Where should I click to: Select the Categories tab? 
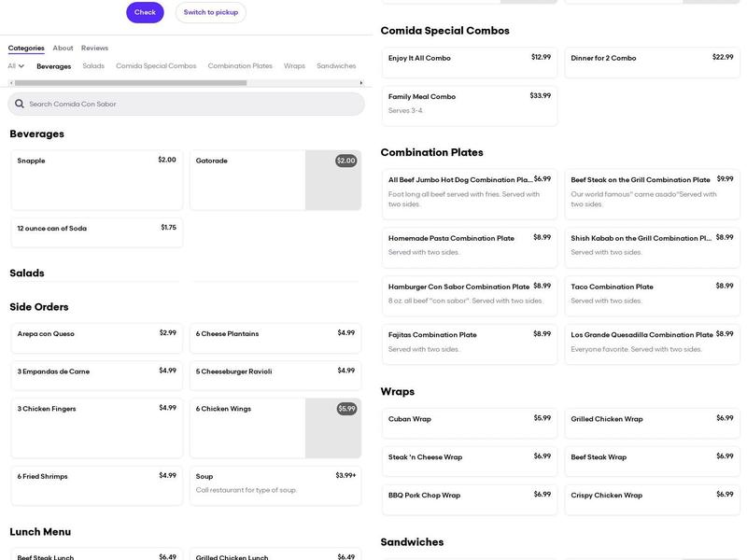point(26,48)
